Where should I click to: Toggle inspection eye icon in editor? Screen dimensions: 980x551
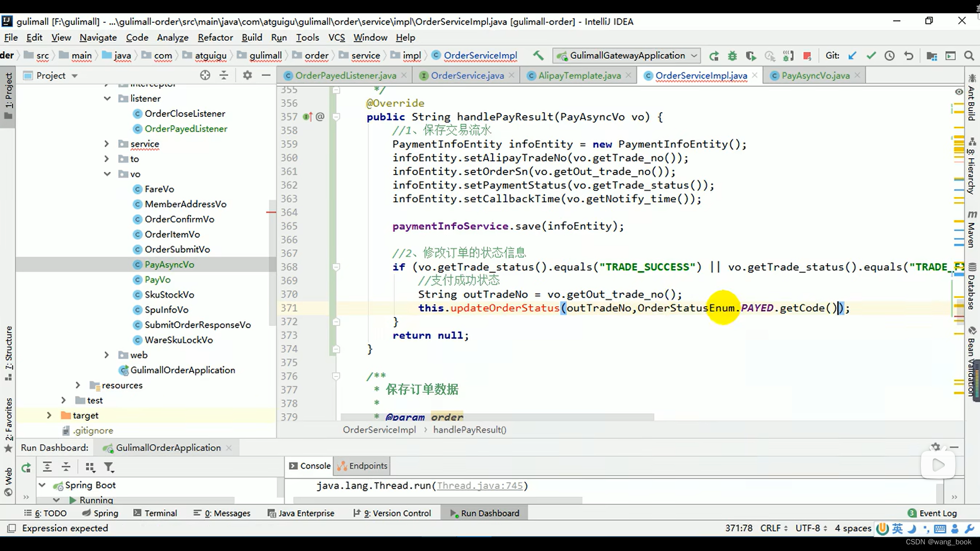tap(959, 92)
